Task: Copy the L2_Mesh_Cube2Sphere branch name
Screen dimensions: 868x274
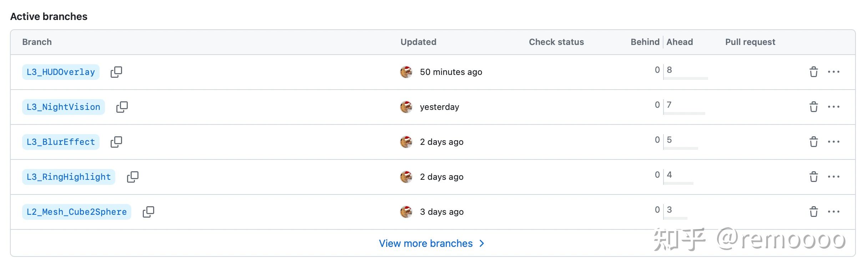Action: pos(148,212)
